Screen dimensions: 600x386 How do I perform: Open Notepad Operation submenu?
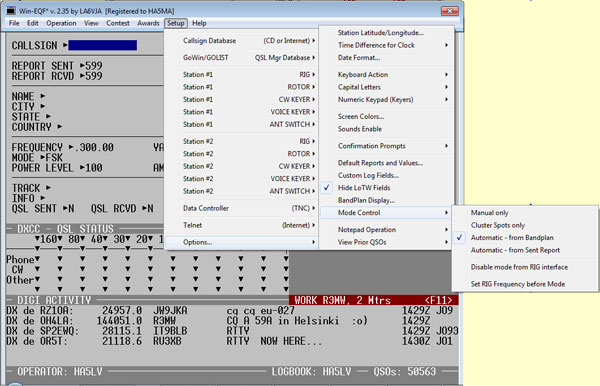tap(386, 230)
